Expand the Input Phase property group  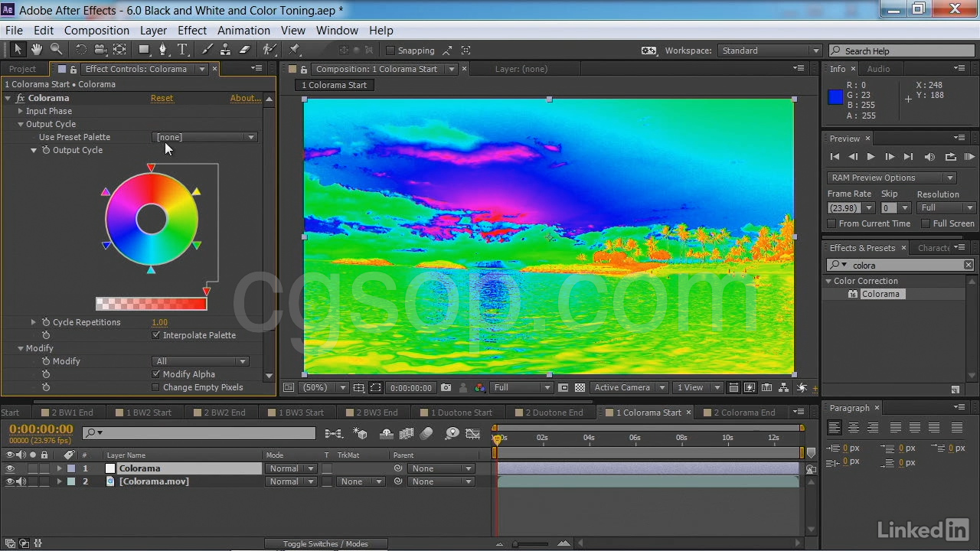[x=21, y=111]
